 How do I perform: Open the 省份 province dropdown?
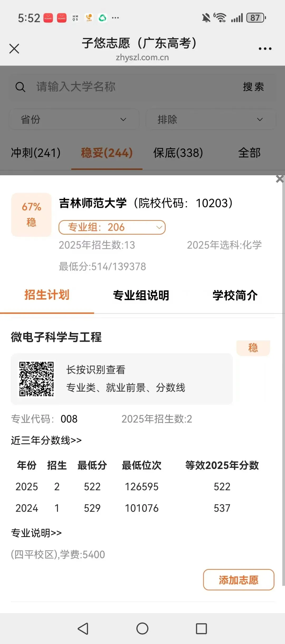click(74, 119)
